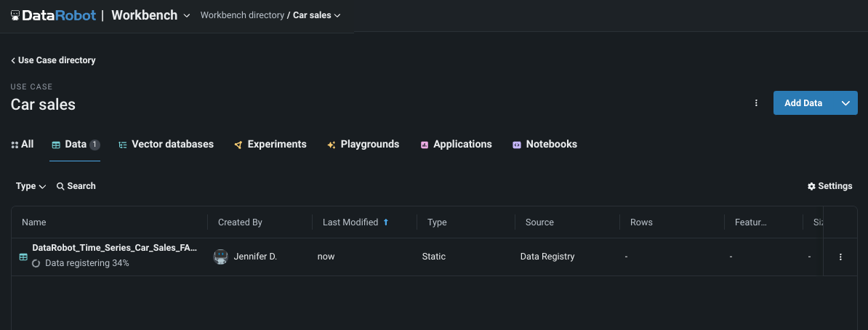Open the Type filter dropdown
The height and width of the screenshot is (330, 868).
click(x=31, y=186)
